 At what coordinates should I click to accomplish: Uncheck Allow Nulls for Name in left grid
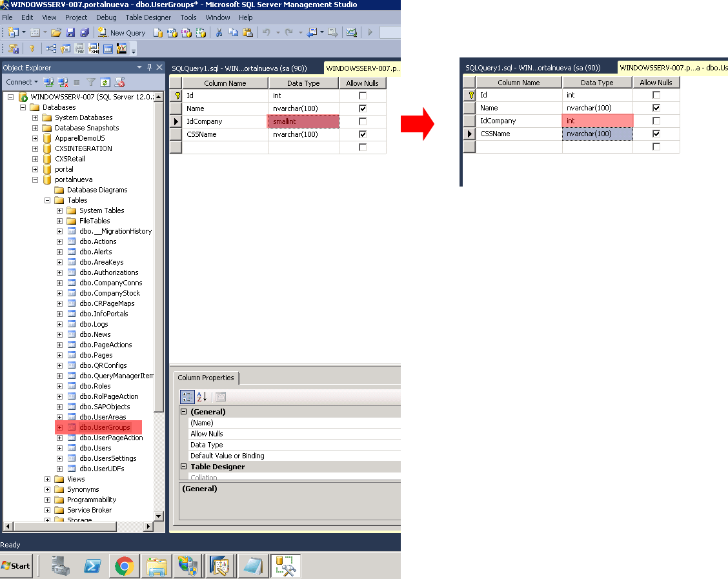coord(363,108)
